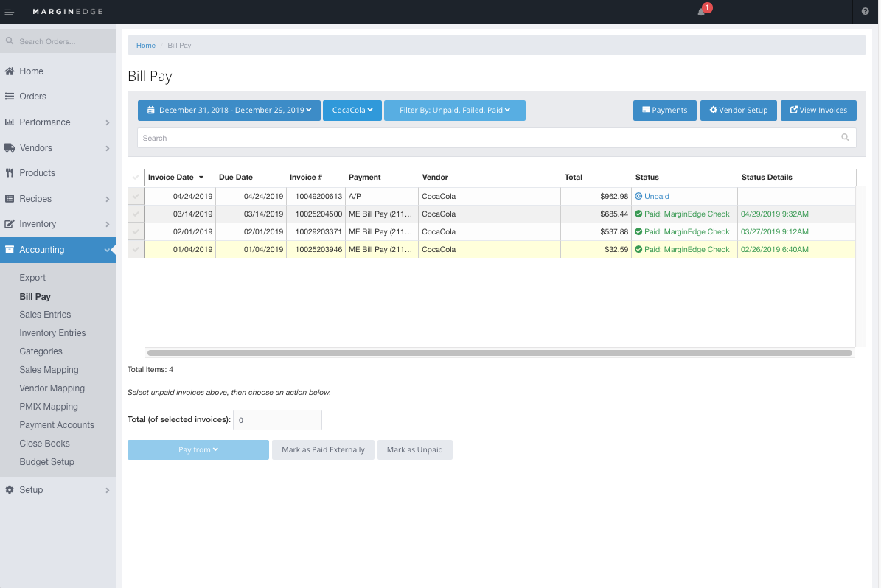This screenshot has width=881, height=588.
Task: Click the hamburger menu icon
Action: (x=9, y=12)
